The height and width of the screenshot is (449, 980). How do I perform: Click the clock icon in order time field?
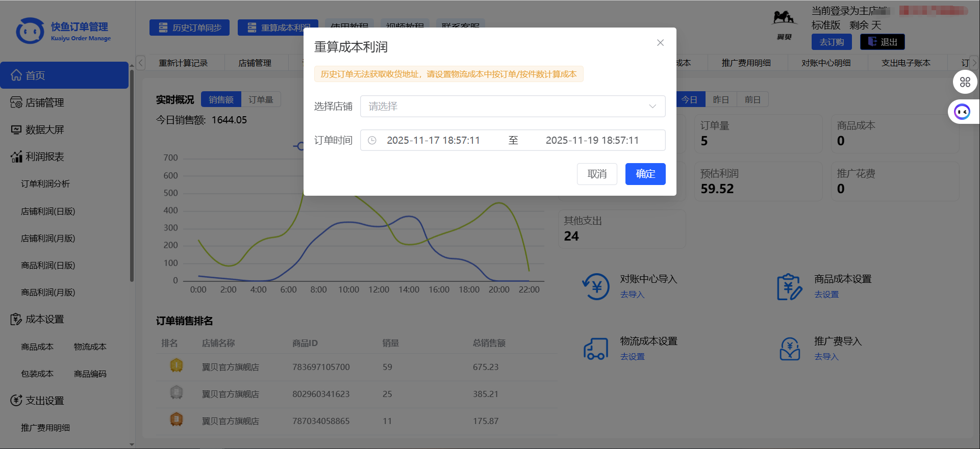point(372,140)
